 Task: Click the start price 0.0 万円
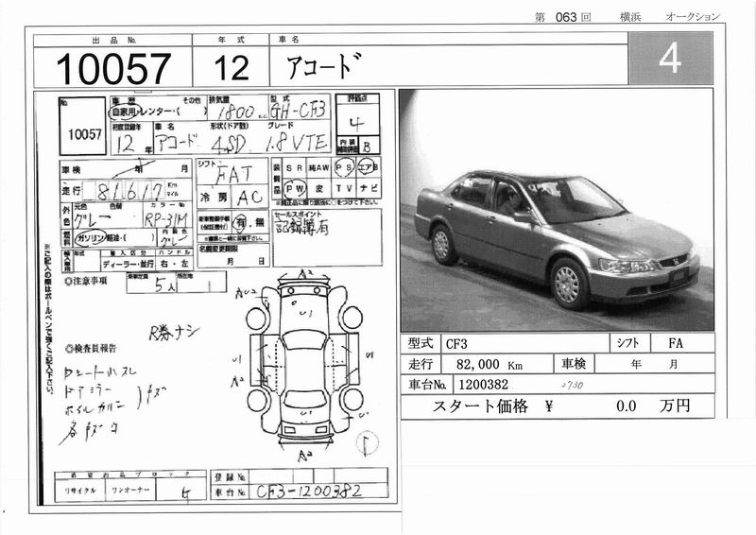[653, 406]
